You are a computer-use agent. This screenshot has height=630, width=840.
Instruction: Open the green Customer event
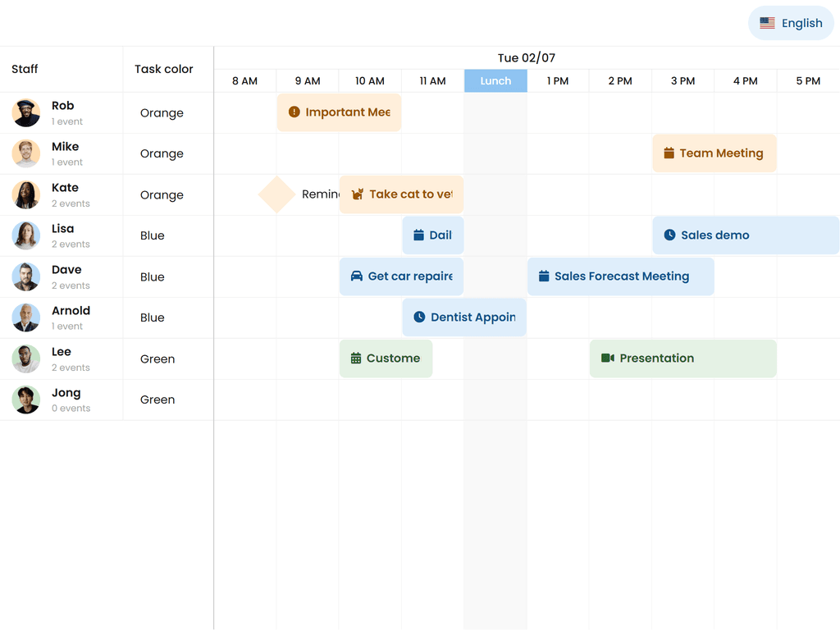(386, 358)
